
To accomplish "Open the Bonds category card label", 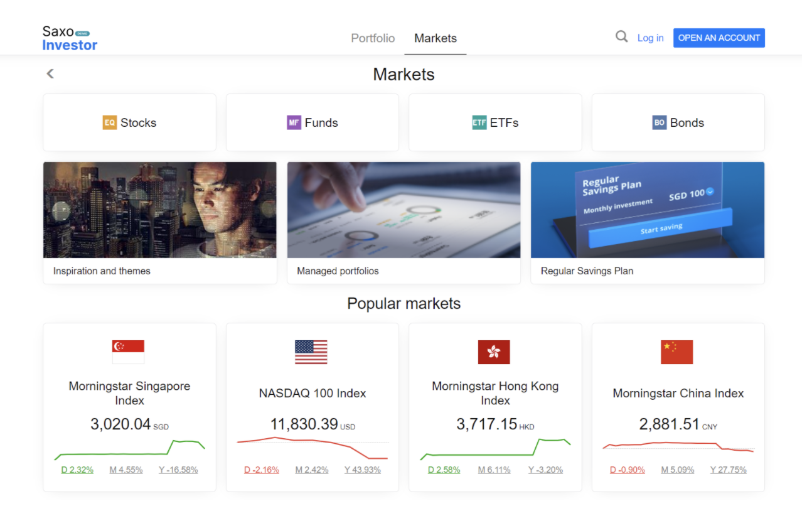I will (687, 122).
